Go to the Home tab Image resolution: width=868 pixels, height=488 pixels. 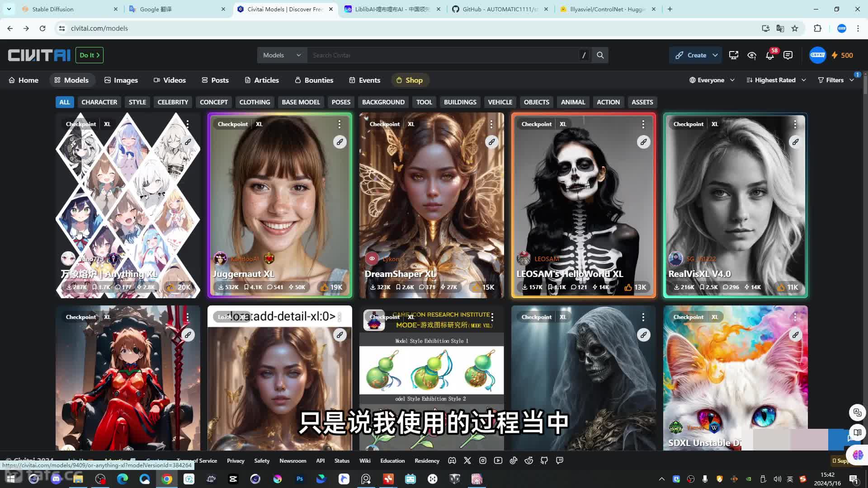(x=24, y=80)
